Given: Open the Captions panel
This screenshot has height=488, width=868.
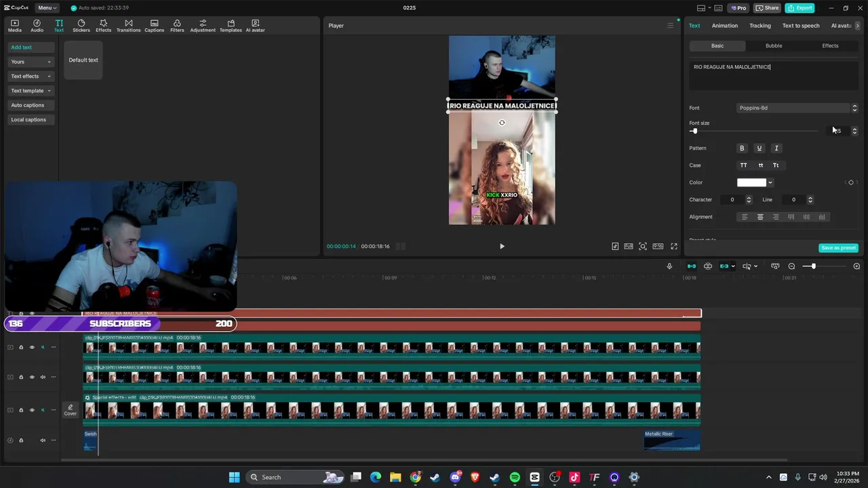Looking at the screenshot, I should pos(154,26).
